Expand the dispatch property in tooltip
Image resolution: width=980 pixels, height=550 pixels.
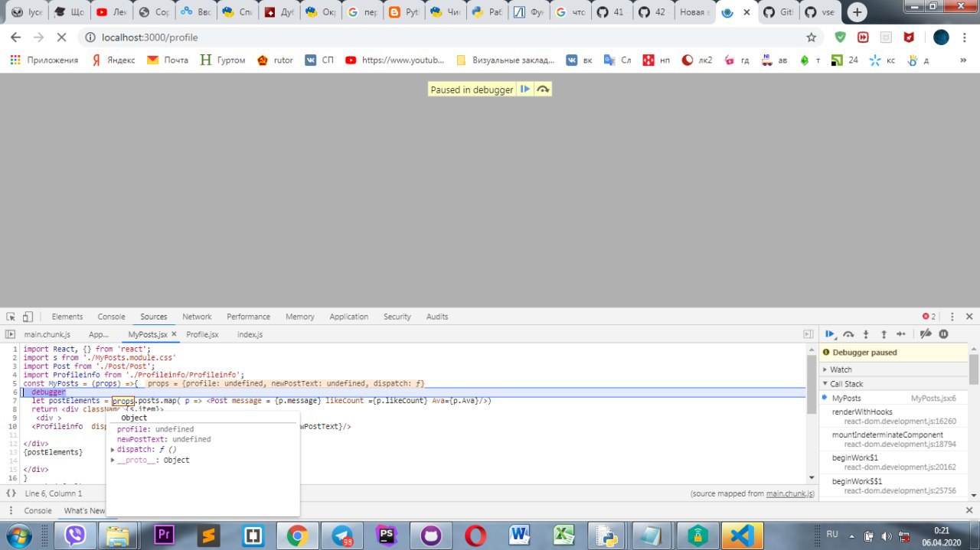tap(113, 450)
